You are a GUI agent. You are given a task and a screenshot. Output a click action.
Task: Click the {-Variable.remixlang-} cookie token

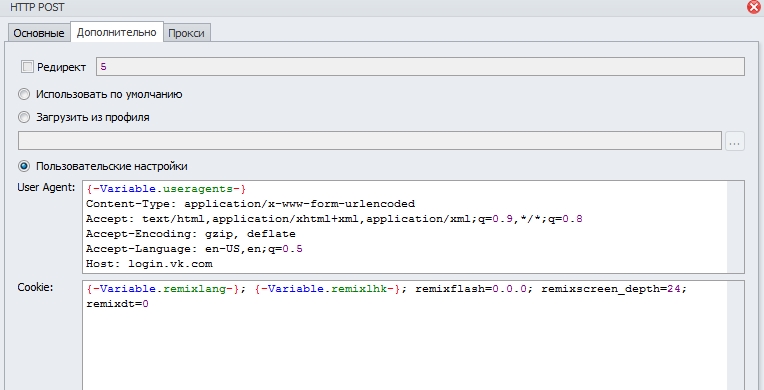click(x=163, y=289)
